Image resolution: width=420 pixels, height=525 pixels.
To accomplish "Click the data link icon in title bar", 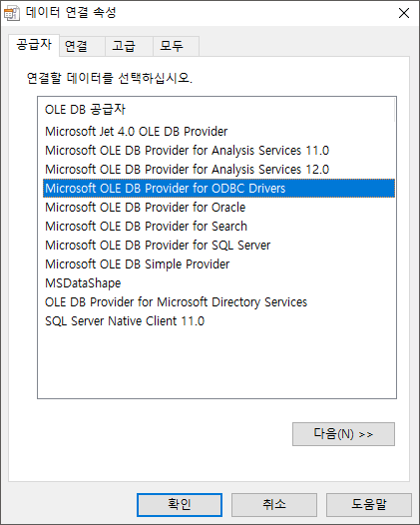I will [11, 13].
